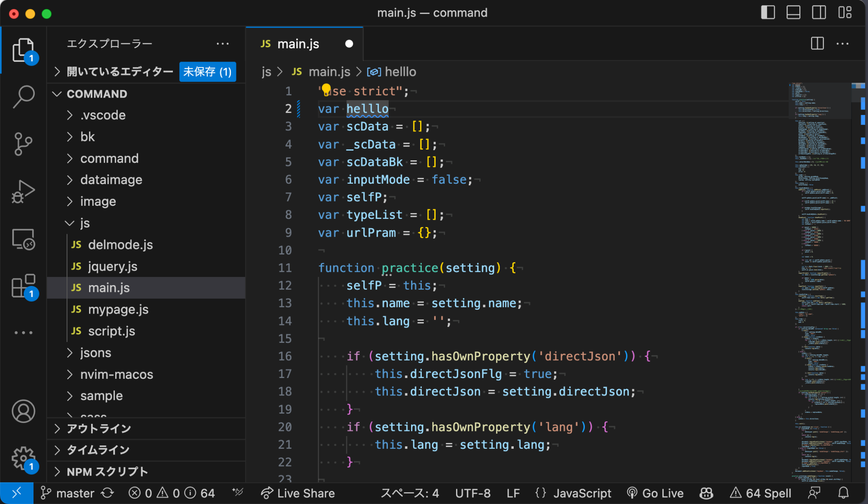Open the Accounts icon in activity bar
868x504 pixels.
coord(23,411)
